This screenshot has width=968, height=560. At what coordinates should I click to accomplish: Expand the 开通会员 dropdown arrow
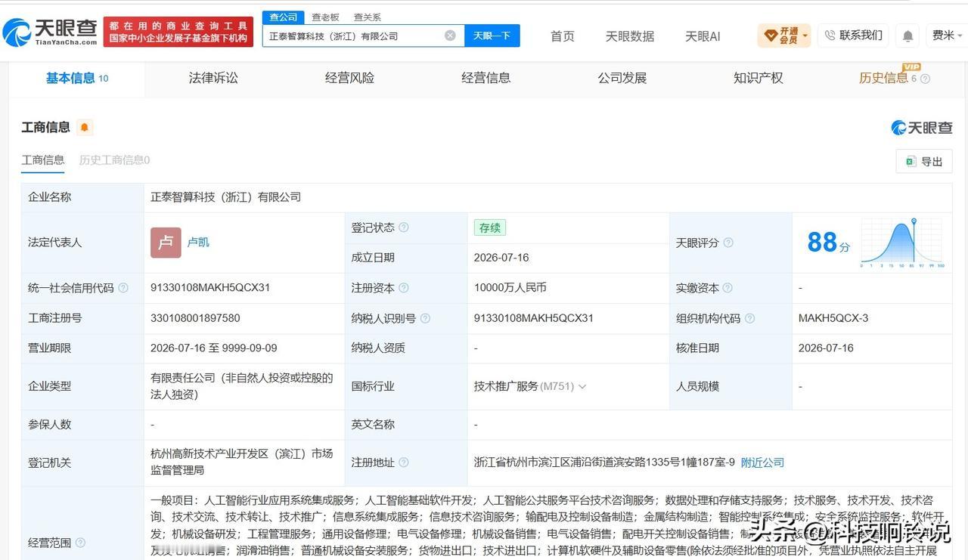click(x=805, y=36)
